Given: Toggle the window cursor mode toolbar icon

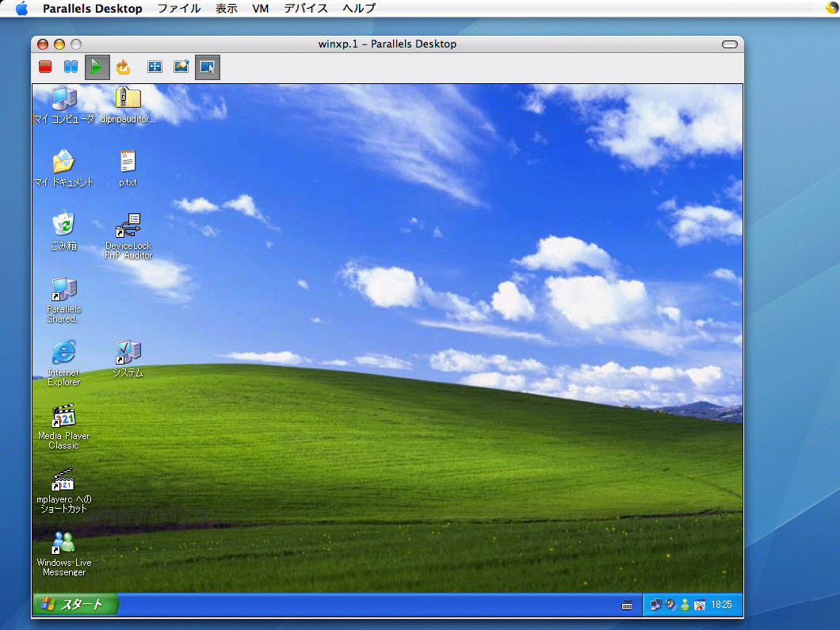Looking at the screenshot, I should [208, 67].
